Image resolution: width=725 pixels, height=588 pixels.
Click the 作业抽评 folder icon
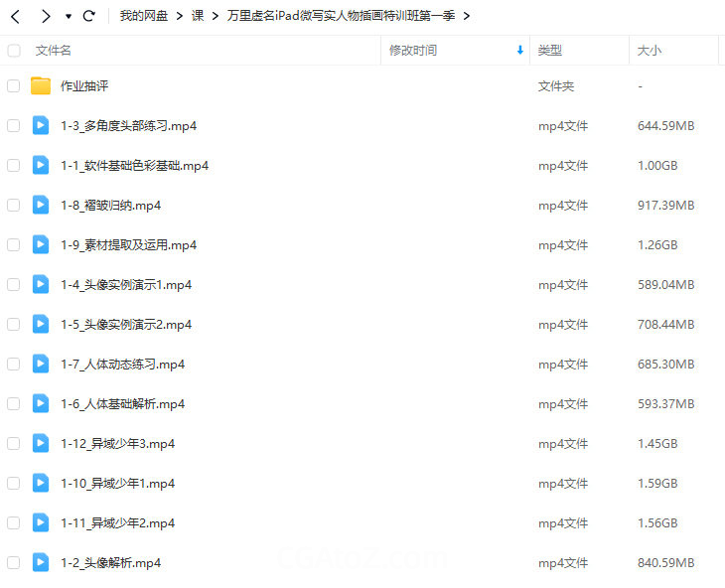pyautogui.click(x=41, y=86)
